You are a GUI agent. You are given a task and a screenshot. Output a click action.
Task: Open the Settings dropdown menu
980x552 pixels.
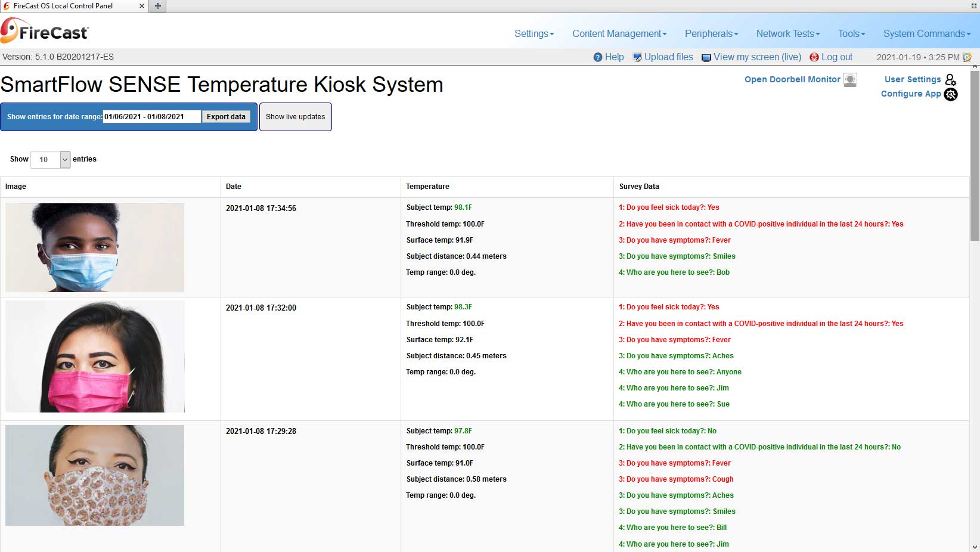point(534,34)
